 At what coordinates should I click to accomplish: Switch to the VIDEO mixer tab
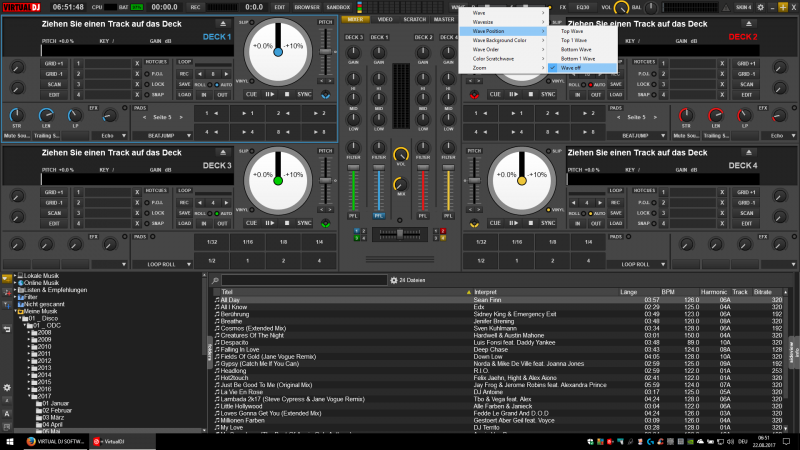(x=385, y=19)
